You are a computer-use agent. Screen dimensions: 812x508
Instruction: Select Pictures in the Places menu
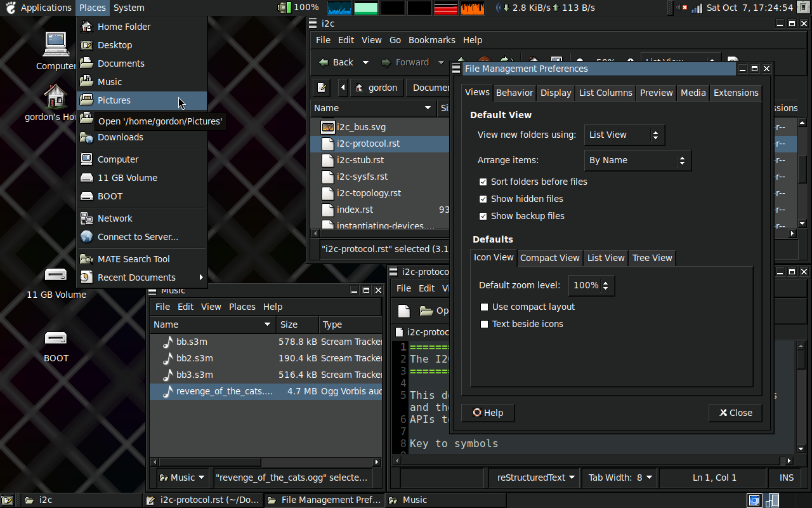coord(142,100)
